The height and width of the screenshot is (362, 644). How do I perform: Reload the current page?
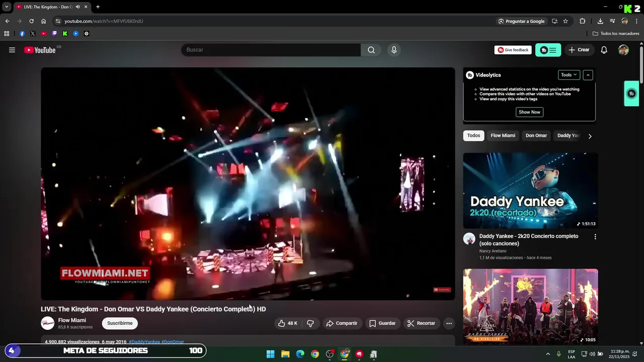click(31, 21)
